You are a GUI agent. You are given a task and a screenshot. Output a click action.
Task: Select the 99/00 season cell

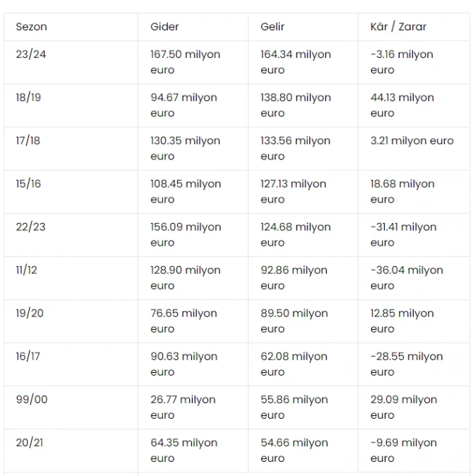click(x=71, y=407)
